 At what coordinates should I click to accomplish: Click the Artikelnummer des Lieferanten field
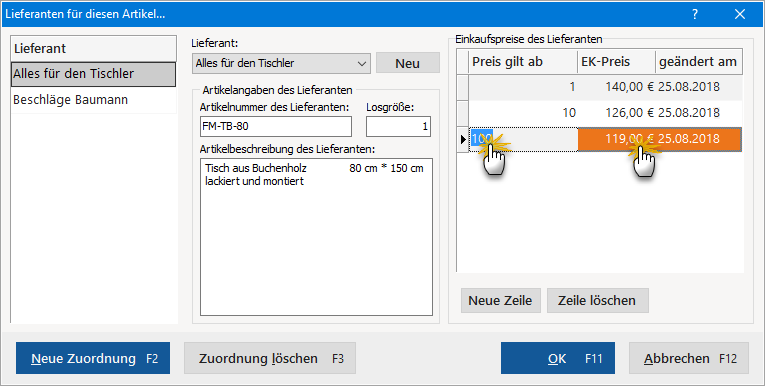pos(276,126)
